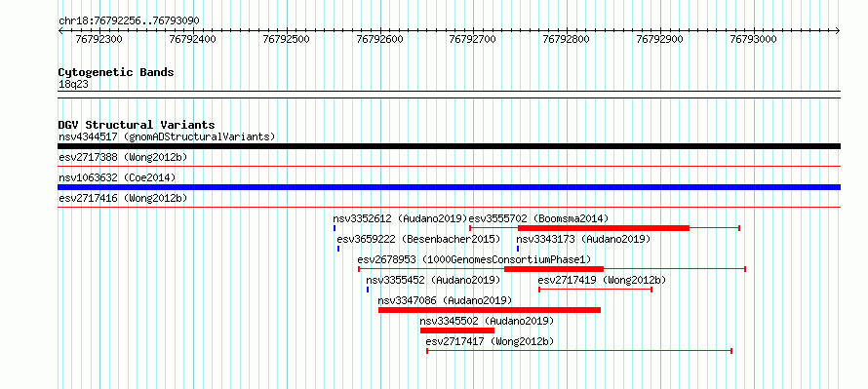868x389 pixels.
Task: Select the blue nsv1063632 variant bar
Action: 449,187
